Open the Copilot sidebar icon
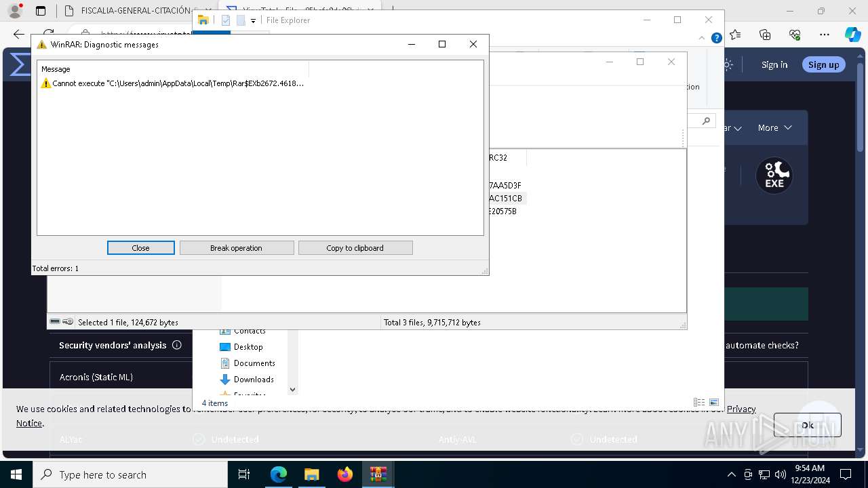The image size is (868, 488). pos(852,35)
